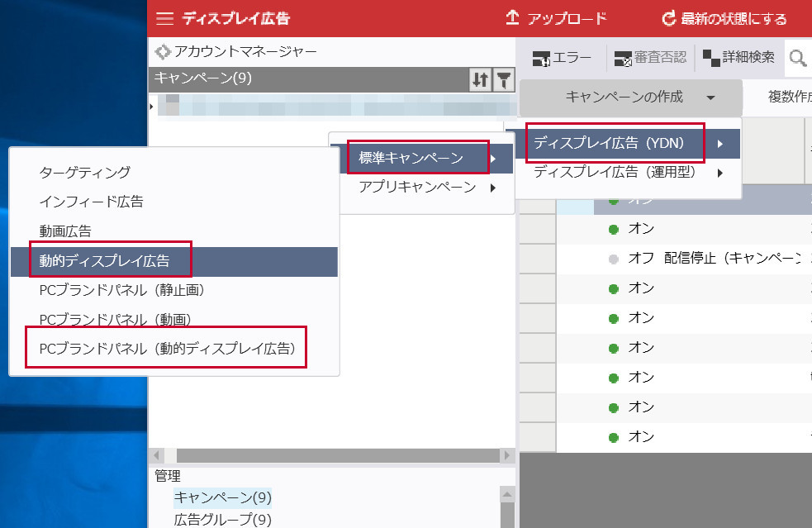Click the 最新の状態にする refresh icon
This screenshot has width=812, height=528.
[x=668, y=19]
